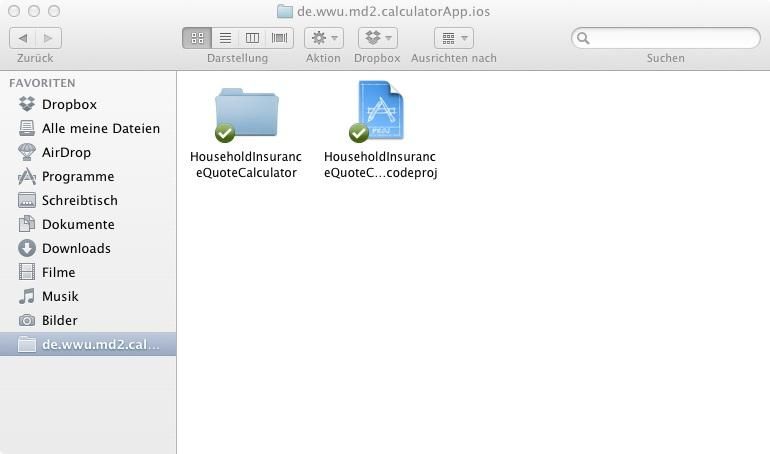Select Alle meine Dateien in sidebar

click(88, 128)
